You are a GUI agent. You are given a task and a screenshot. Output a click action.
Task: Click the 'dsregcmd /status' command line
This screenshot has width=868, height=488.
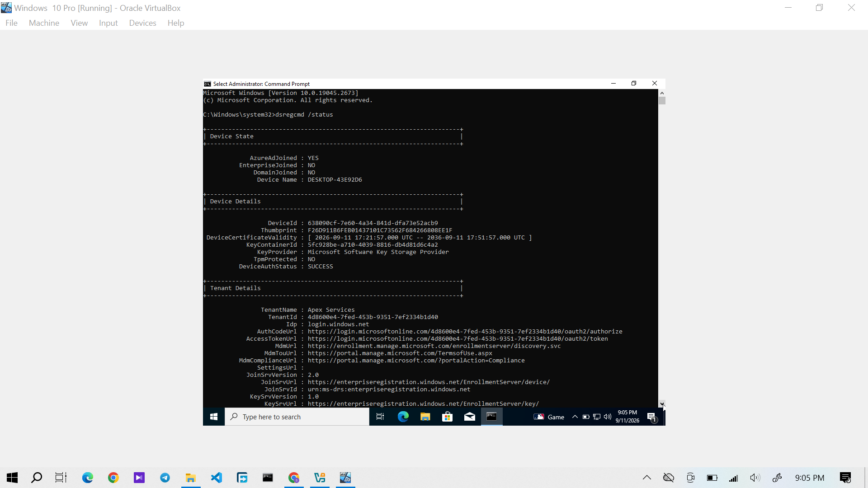pyautogui.click(x=304, y=114)
